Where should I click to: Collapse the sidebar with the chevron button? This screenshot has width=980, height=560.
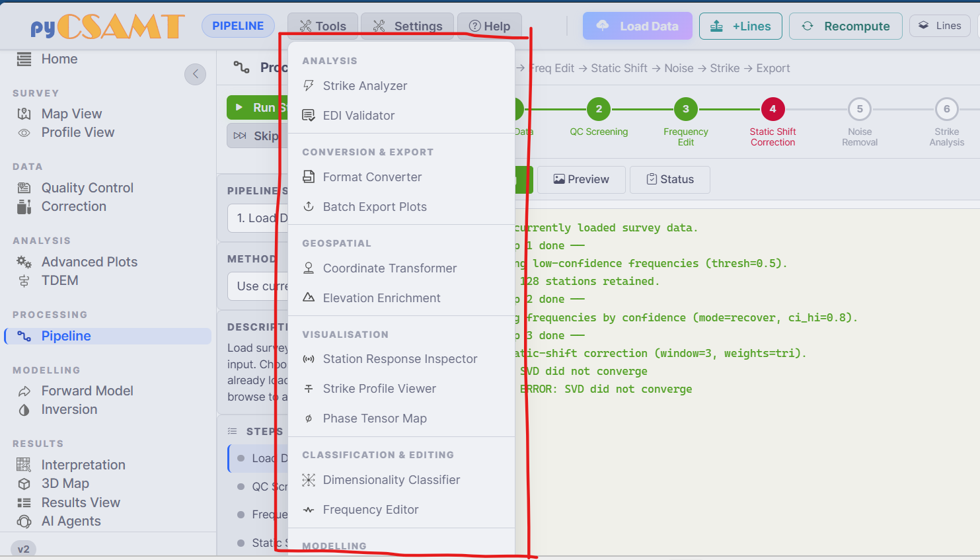196,74
